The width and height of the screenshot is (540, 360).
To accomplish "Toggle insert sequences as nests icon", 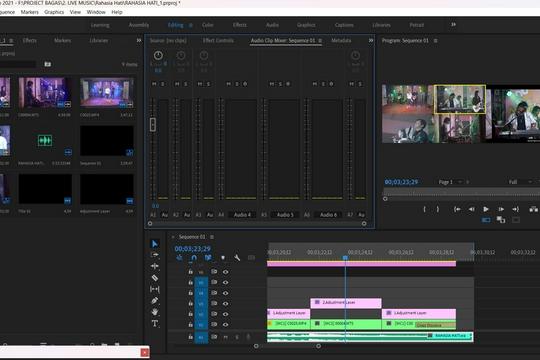I will [179, 258].
